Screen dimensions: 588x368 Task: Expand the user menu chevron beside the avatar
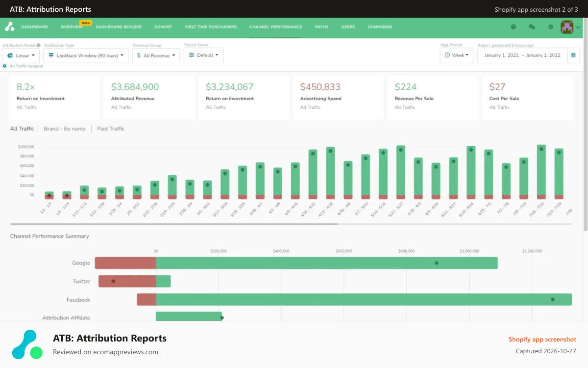pos(578,27)
